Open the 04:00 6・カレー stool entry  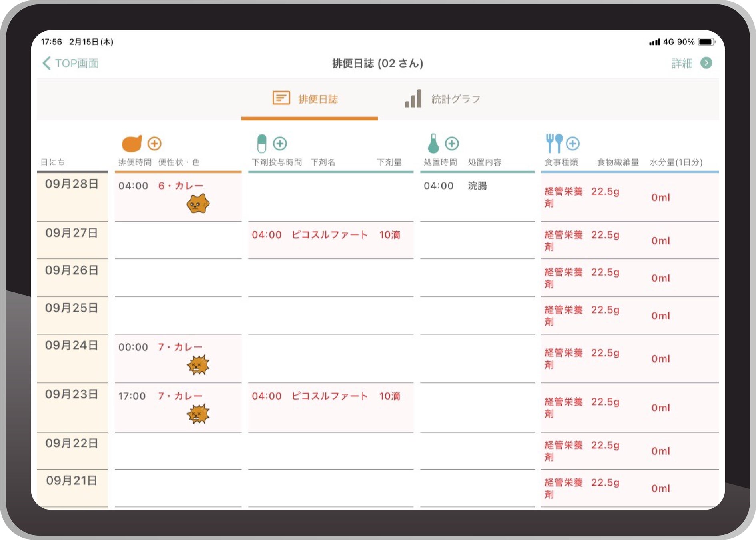click(178, 197)
